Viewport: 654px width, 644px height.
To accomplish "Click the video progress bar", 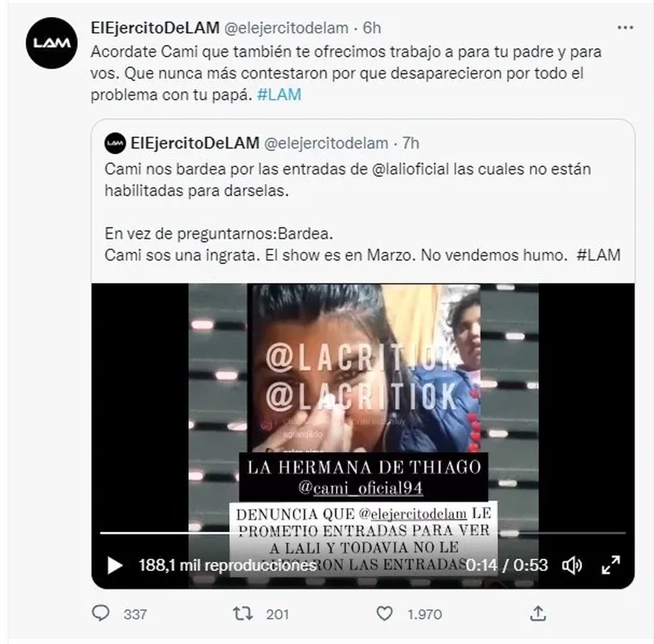I will click(x=363, y=533).
